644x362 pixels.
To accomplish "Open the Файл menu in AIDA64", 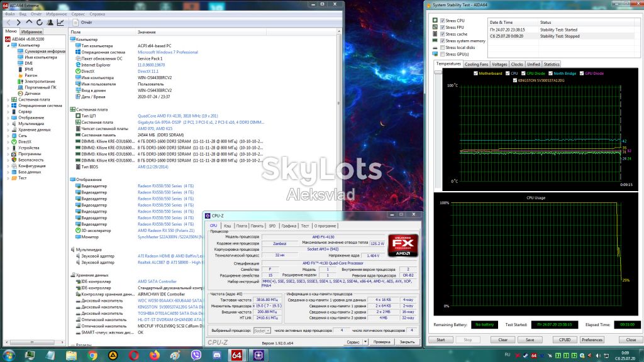I will (x=9, y=14).
